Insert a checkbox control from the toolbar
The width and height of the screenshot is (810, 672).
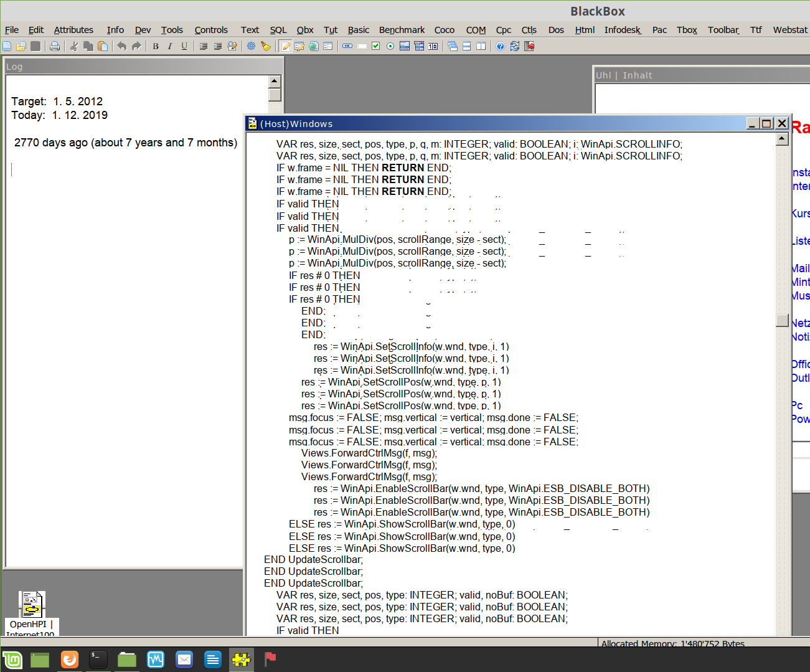point(375,46)
